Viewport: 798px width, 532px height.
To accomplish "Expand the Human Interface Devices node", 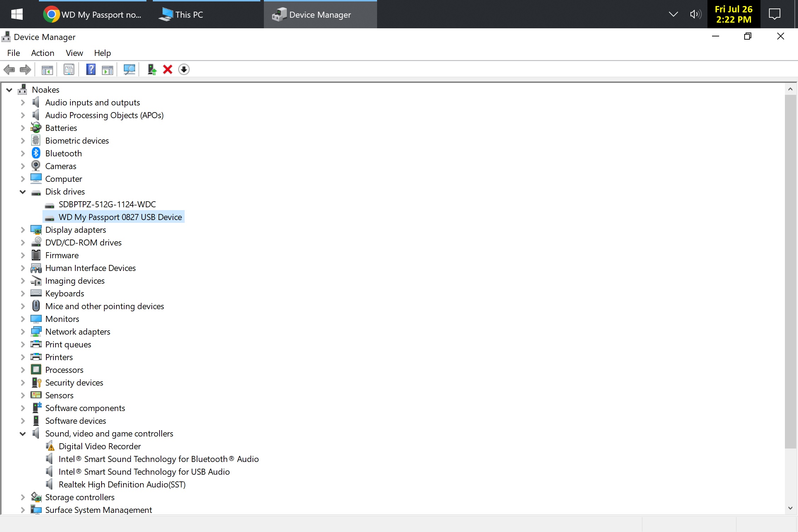I will pos(23,268).
